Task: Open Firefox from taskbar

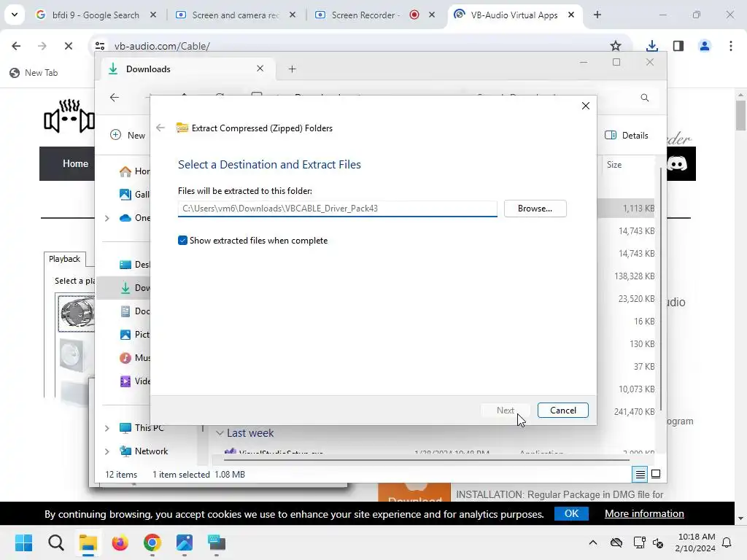Action: [x=120, y=542]
